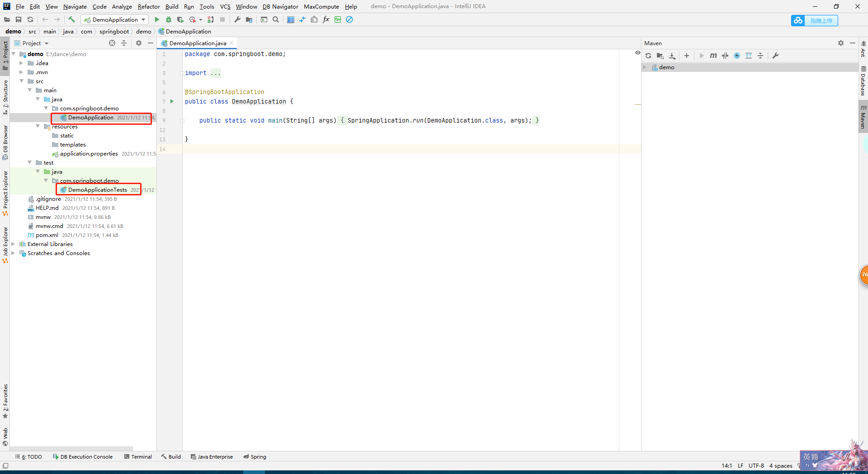Open settings via main toolbar wrench icon
This screenshot has width=868, height=474.
click(237, 19)
